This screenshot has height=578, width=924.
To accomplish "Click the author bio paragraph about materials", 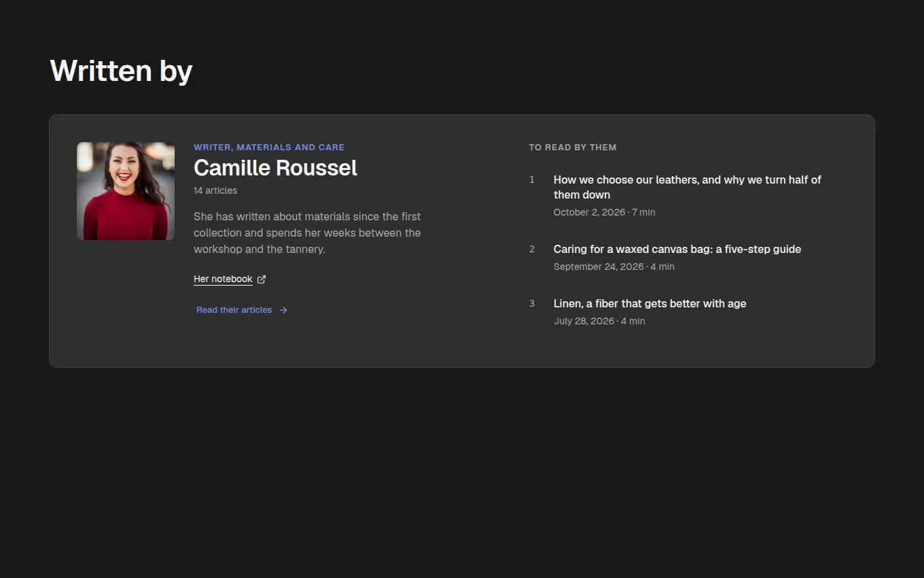I will (x=307, y=233).
